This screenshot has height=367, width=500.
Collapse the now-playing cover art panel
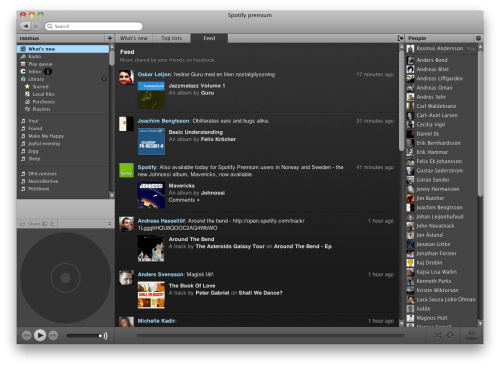(109, 224)
